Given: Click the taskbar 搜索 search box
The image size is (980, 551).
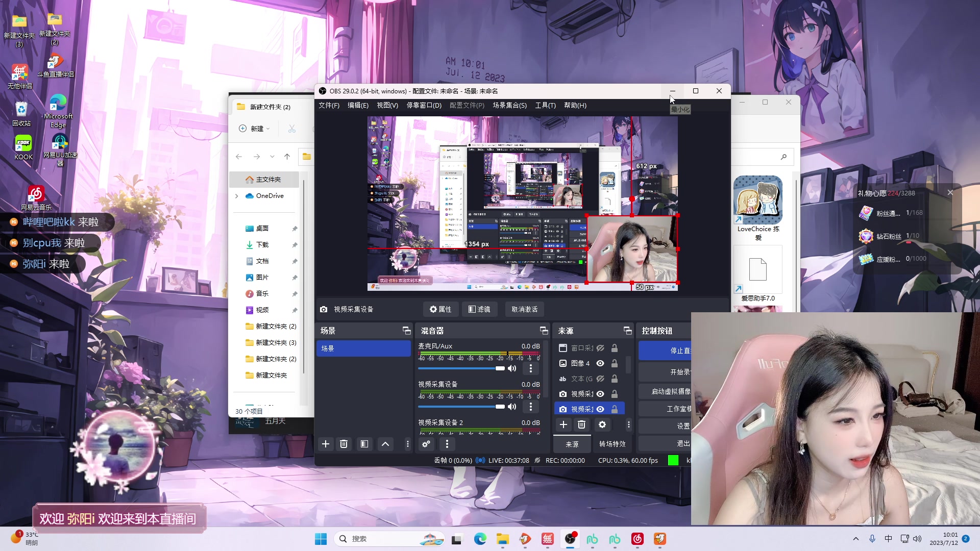Looking at the screenshot, I should tap(389, 539).
